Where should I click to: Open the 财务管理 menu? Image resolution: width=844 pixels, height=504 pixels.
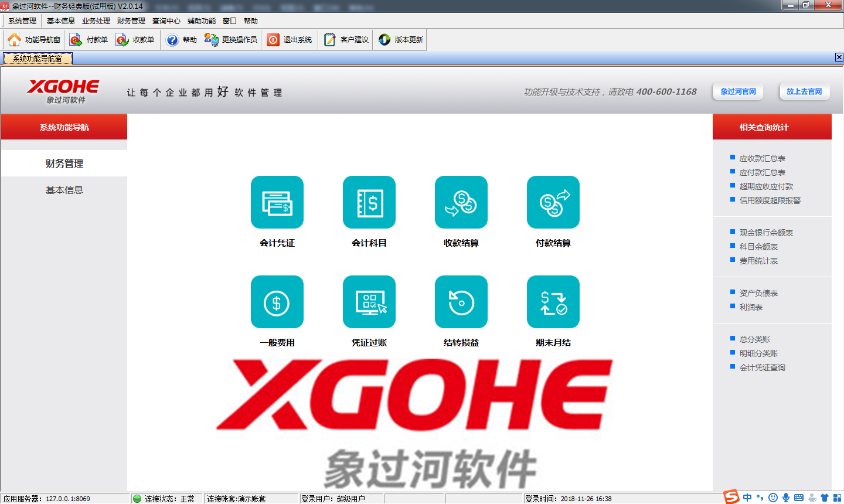tap(131, 21)
